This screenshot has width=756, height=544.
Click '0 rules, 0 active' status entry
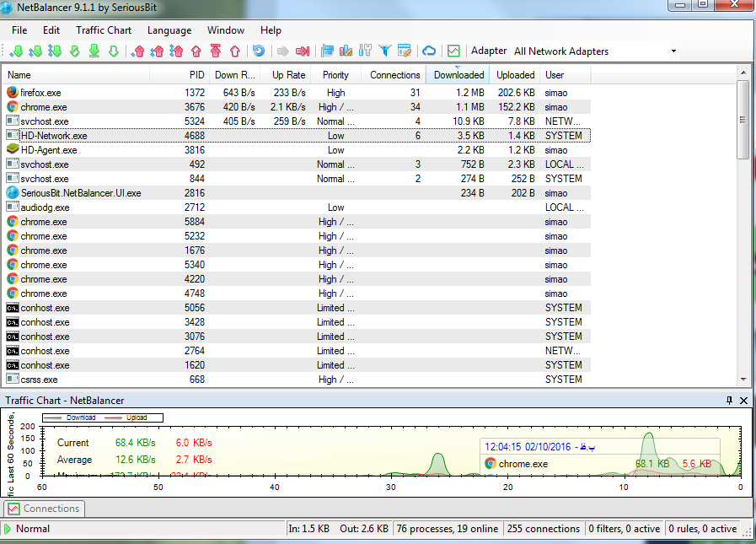point(703,529)
